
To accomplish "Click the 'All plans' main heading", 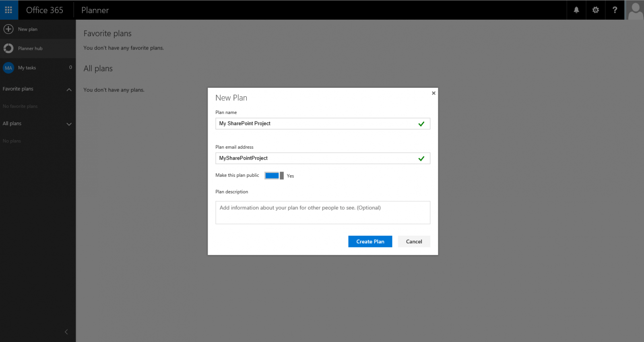I will 98,68.
